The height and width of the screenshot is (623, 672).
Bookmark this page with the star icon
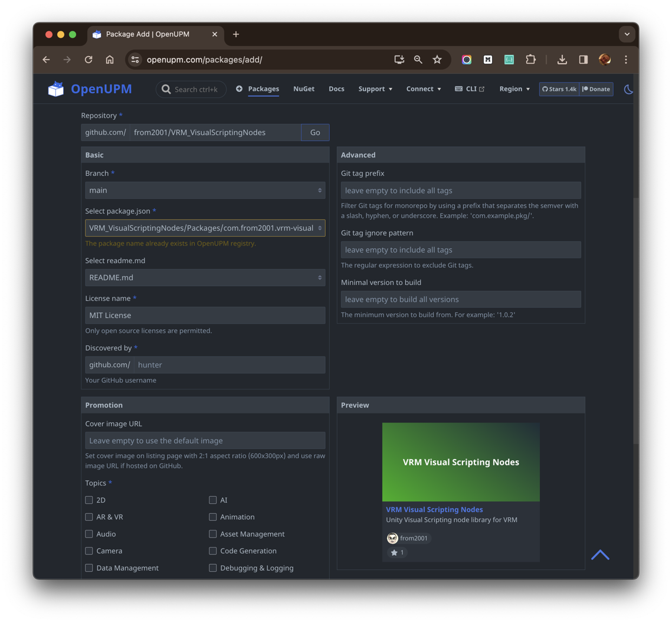[437, 60]
